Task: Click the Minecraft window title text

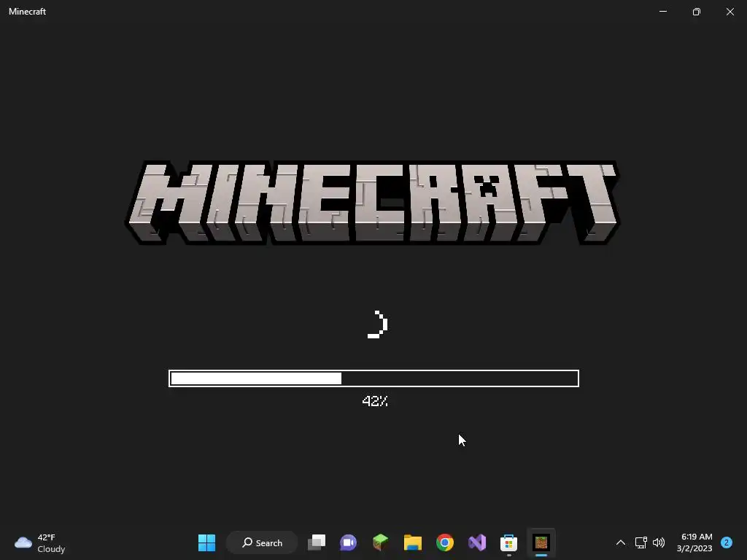Action: coord(27,12)
